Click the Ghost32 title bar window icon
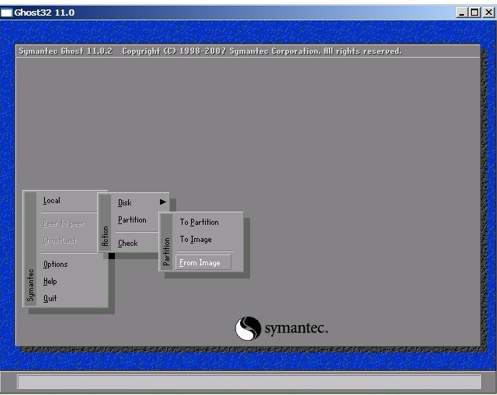The image size is (497, 395). pos(6,13)
